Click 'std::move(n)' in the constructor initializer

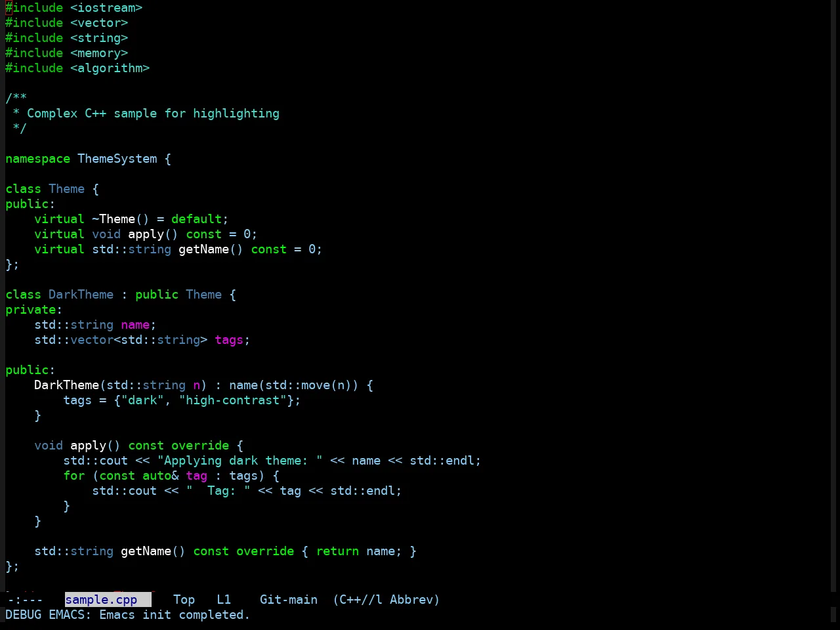[308, 385]
